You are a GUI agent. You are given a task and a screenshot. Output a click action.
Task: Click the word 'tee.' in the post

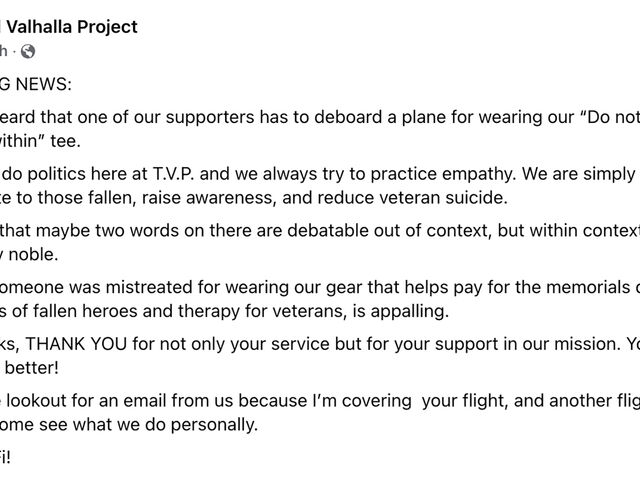(x=66, y=141)
